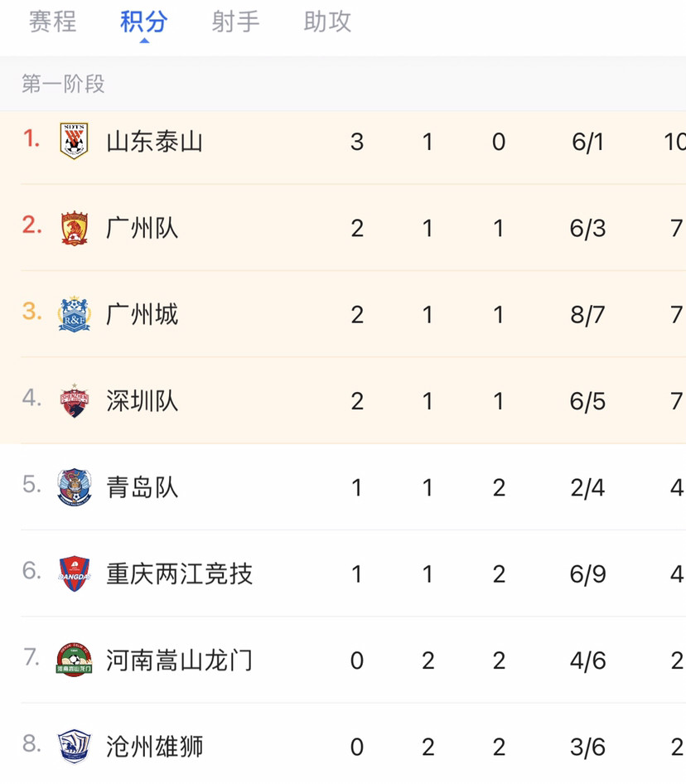The height and width of the screenshot is (784, 686).
Task: Open the 山东泰山 team name link
Action: pos(154,142)
